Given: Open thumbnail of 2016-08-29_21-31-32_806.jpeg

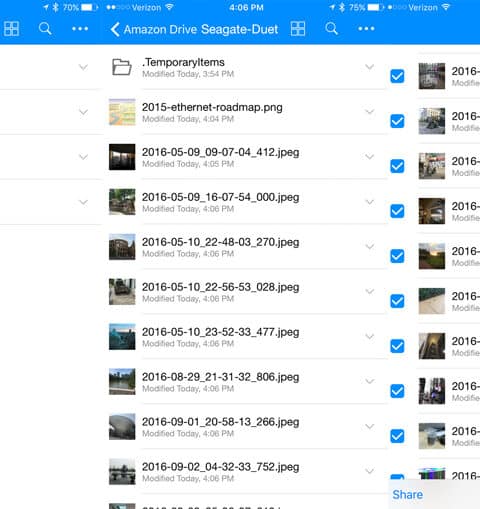Looking at the screenshot, I should (x=122, y=382).
